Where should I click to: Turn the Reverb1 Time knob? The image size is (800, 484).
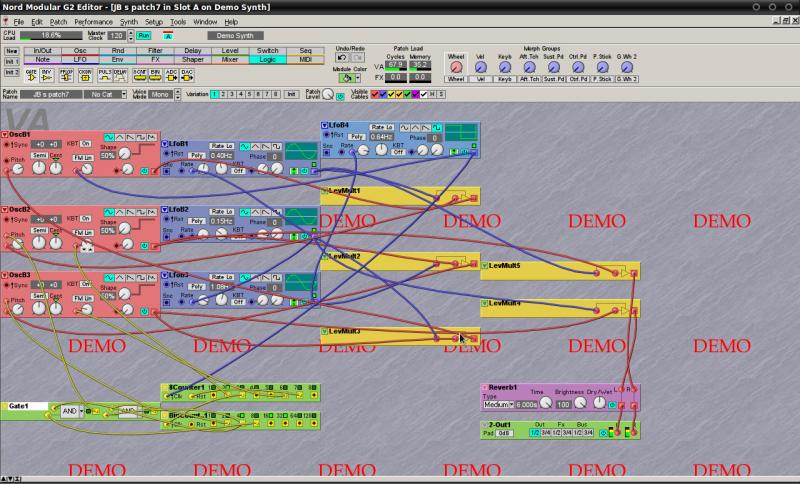click(x=546, y=403)
